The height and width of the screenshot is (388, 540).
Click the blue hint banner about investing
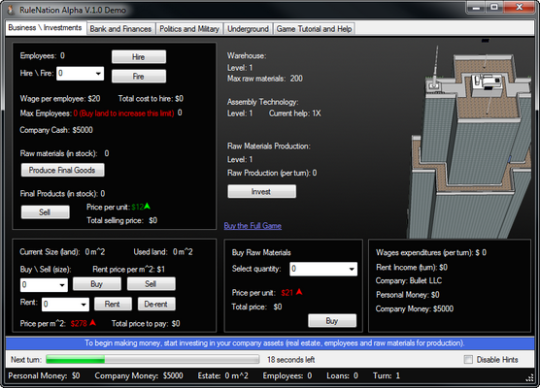point(270,343)
